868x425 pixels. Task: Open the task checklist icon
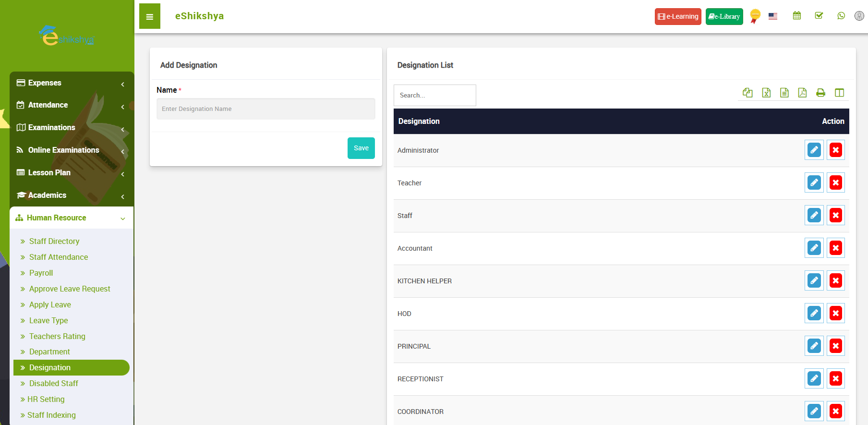819,16
